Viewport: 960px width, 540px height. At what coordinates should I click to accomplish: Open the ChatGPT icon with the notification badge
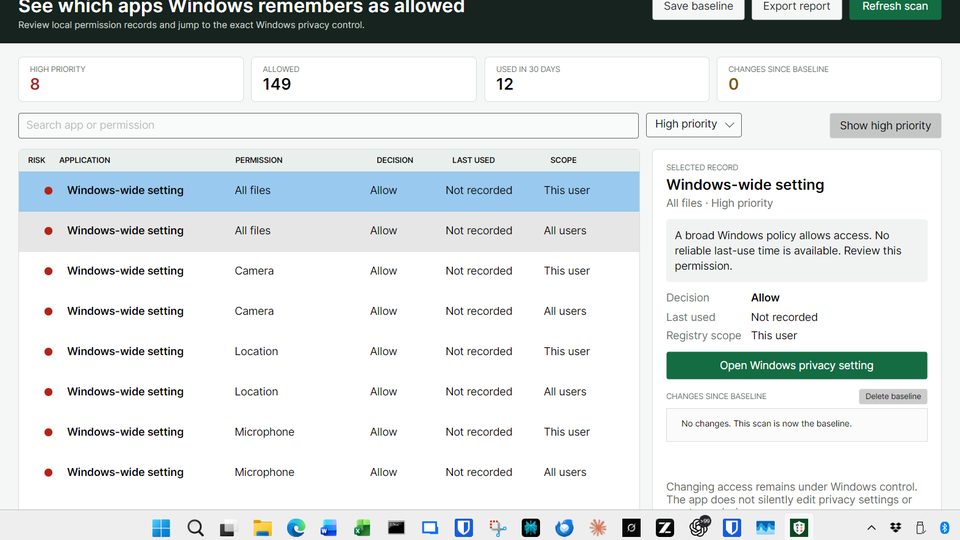click(x=699, y=527)
